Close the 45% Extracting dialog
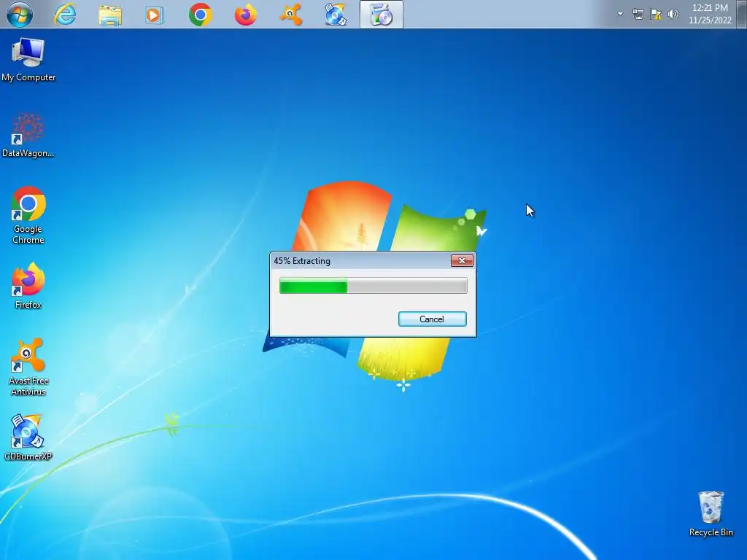Image resolution: width=747 pixels, height=560 pixels. [x=462, y=260]
